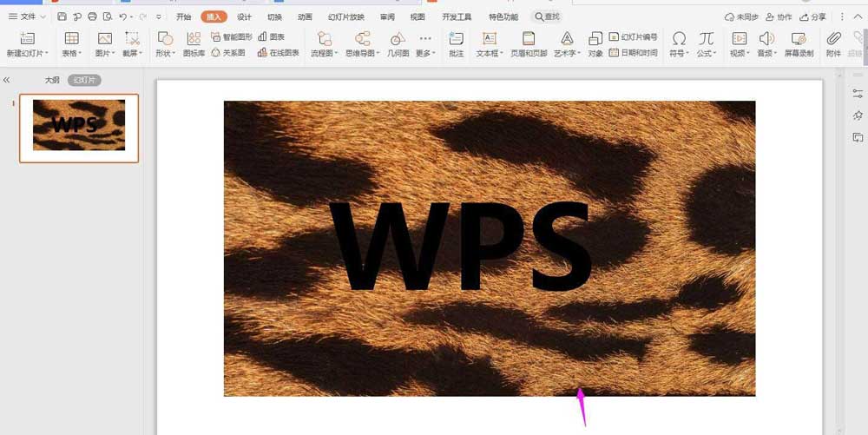Viewport: 868px width, 435px height.
Task: Open the 文件 (File) menu
Action: click(x=27, y=16)
